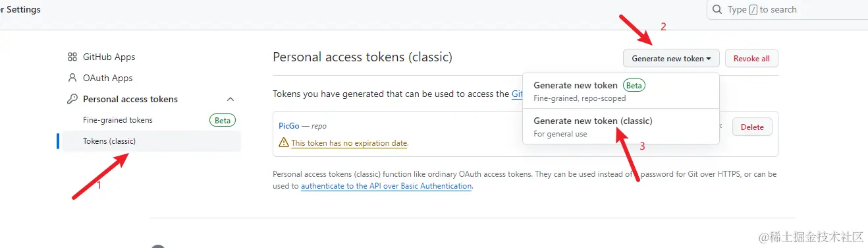This screenshot has width=868, height=248.
Task: Open the Generate new token dropdown
Action: tap(671, 58)
